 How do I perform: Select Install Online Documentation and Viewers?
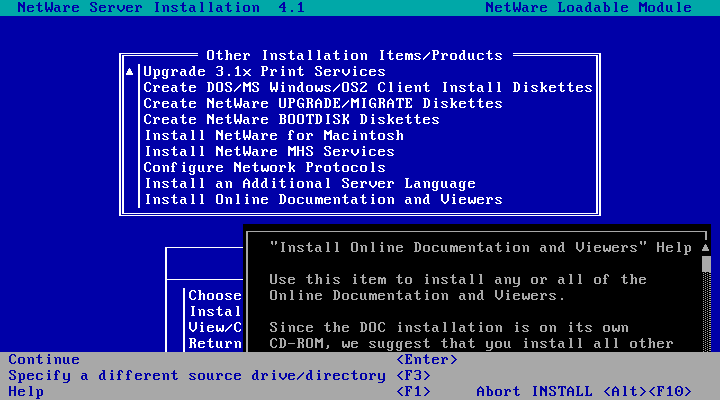click(x=323, y=199)
